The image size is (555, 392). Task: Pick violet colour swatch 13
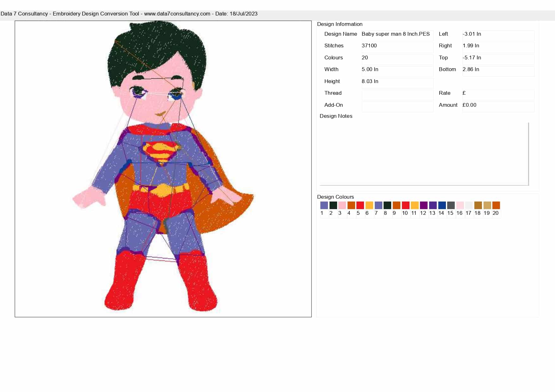tap(433, 205)
